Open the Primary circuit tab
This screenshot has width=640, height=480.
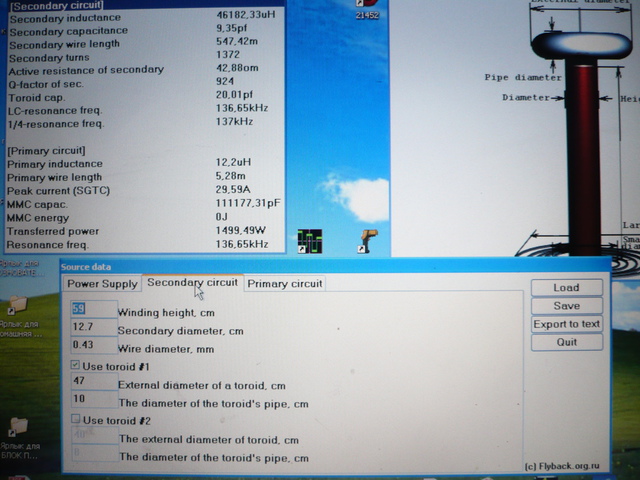tap(285, 284)
